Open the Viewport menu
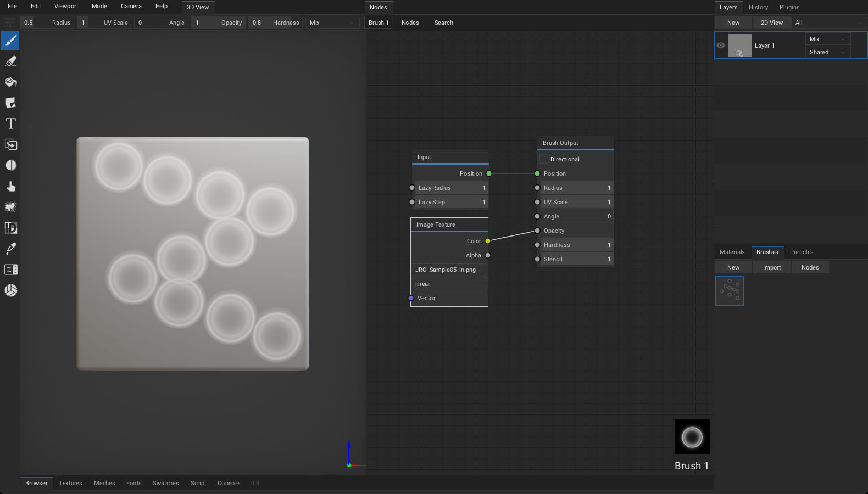Image resolution: width=868 pixels, height=494 pixels. [66, 7]
